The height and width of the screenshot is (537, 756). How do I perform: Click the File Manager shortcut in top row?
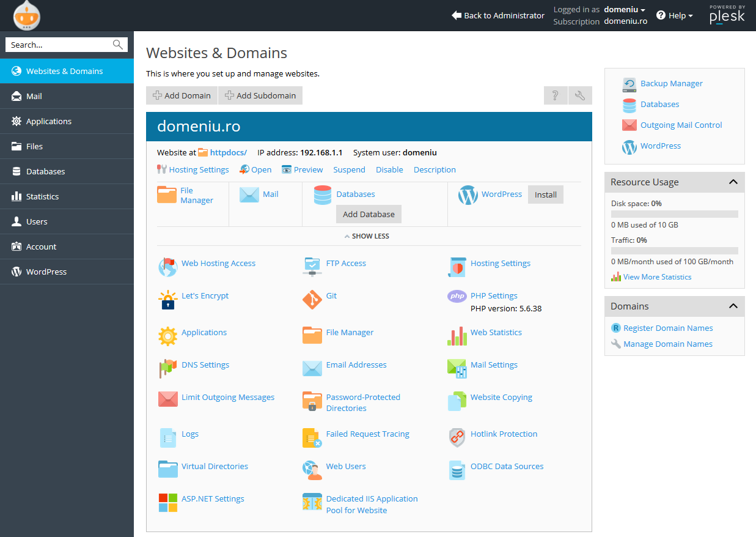186,195
